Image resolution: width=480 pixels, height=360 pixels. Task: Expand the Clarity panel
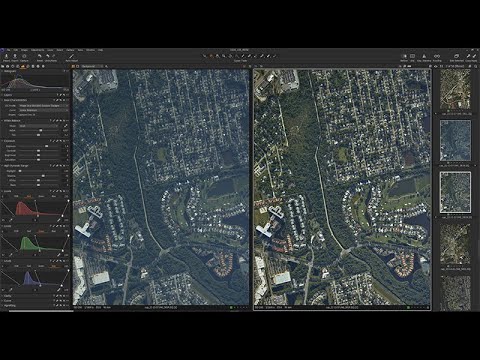click(2, 296)
